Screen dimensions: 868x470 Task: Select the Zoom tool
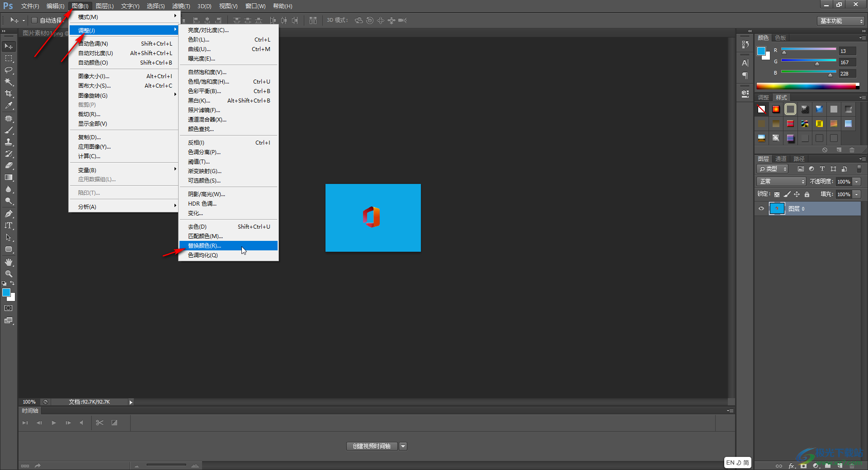point(9,274)
